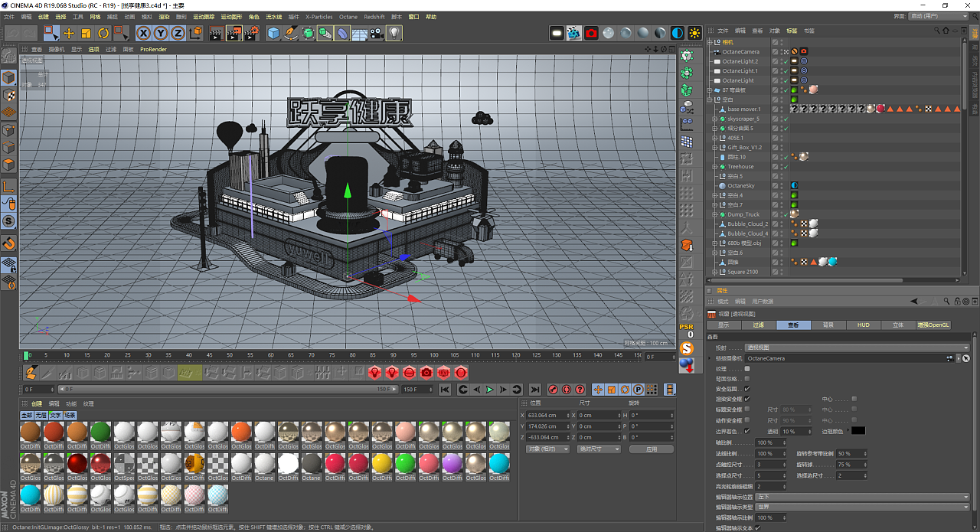The height and width of the screenshot is (532, 980).
Task: Toggle X axis lock
Action: coord(143,33)
